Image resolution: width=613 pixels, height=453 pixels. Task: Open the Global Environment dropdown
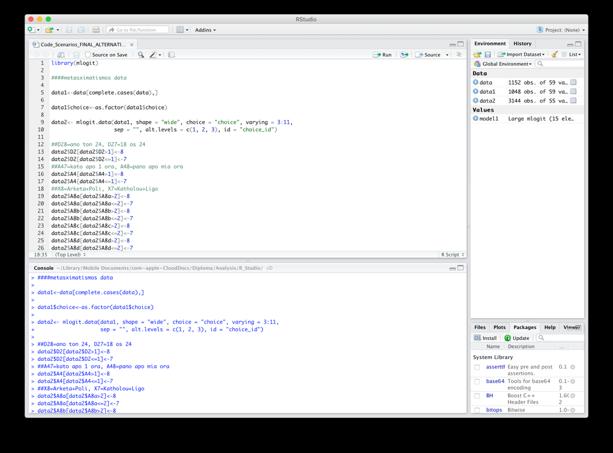click(503, 64)
